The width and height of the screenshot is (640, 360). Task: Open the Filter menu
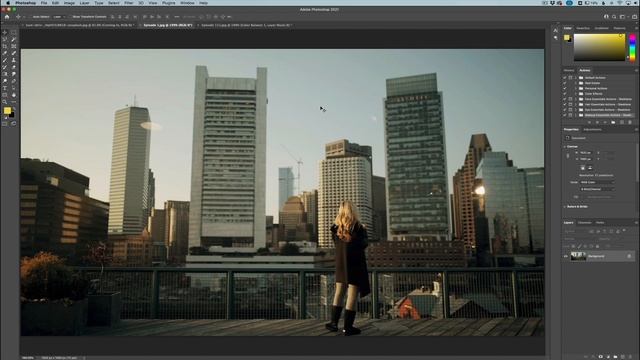(x=129, y=3)
